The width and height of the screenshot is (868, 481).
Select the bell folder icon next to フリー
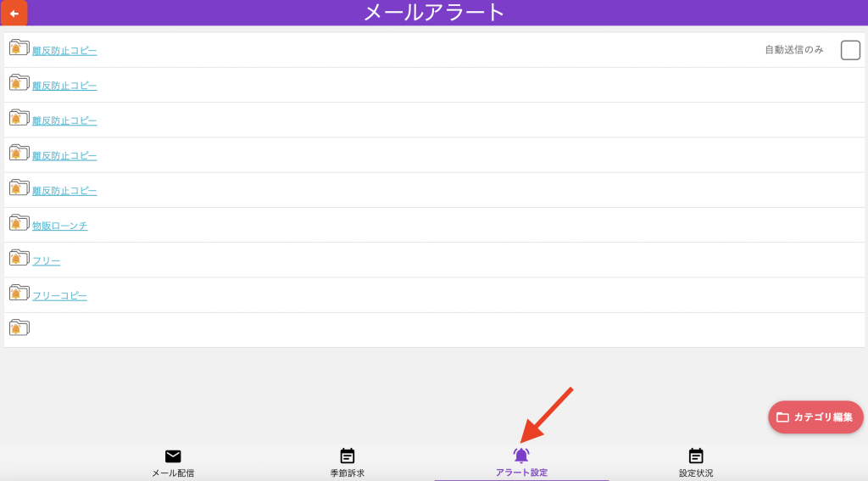pos(19,259)
